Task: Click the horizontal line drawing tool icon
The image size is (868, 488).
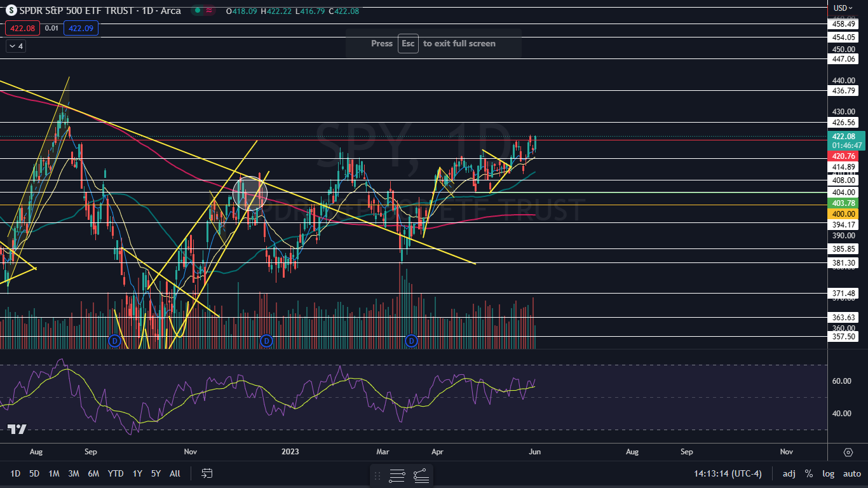Action: pos(397,475)
